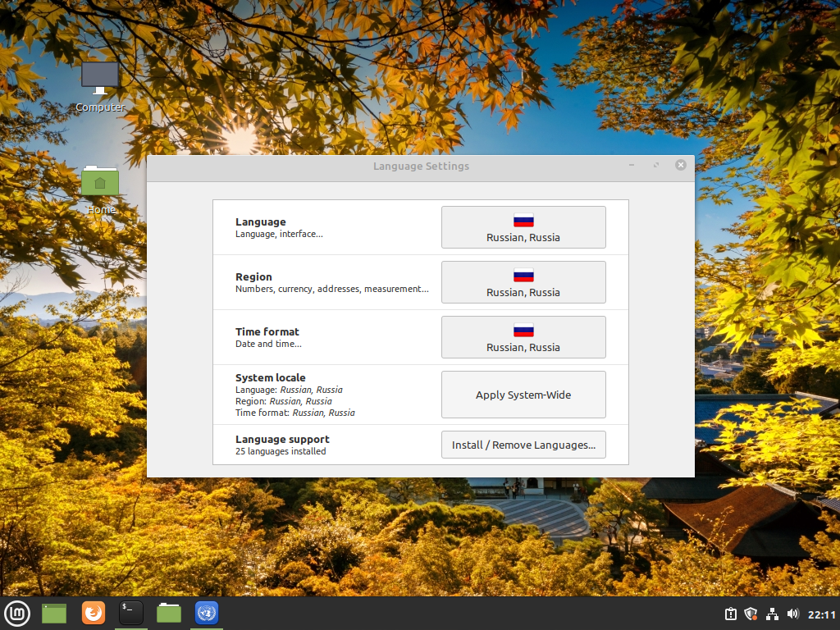Open the Files manager taskbar icon
The image size is (840, 630).
click(x=169, y=614)
